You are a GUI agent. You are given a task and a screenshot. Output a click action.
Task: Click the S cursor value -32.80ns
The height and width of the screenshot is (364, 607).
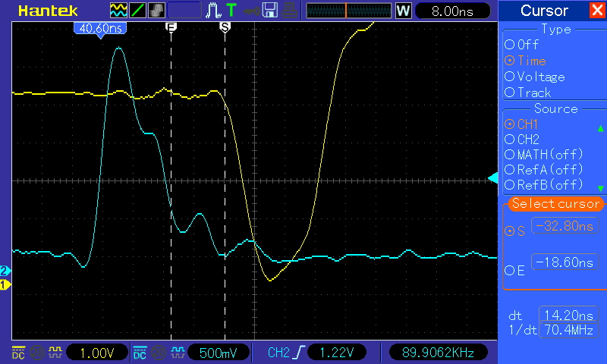point(565,225)
